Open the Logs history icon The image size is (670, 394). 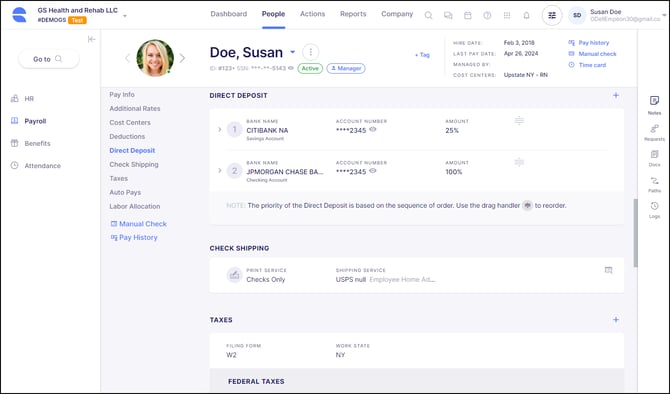654,206
